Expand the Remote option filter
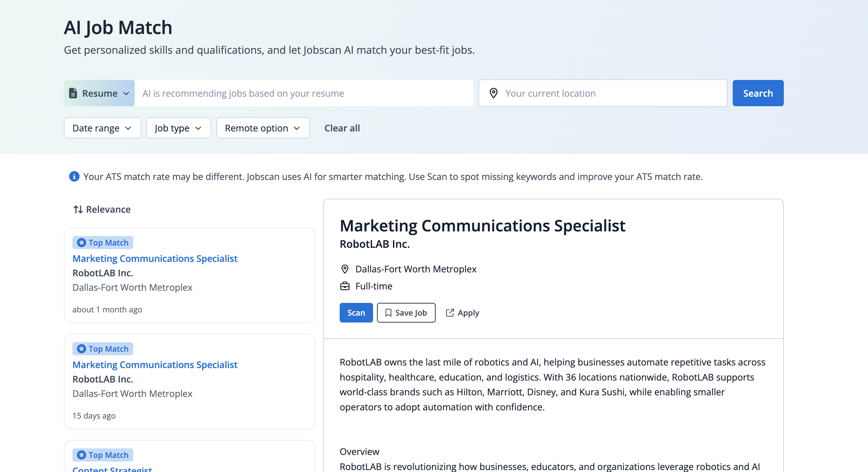 click(262, 128)
